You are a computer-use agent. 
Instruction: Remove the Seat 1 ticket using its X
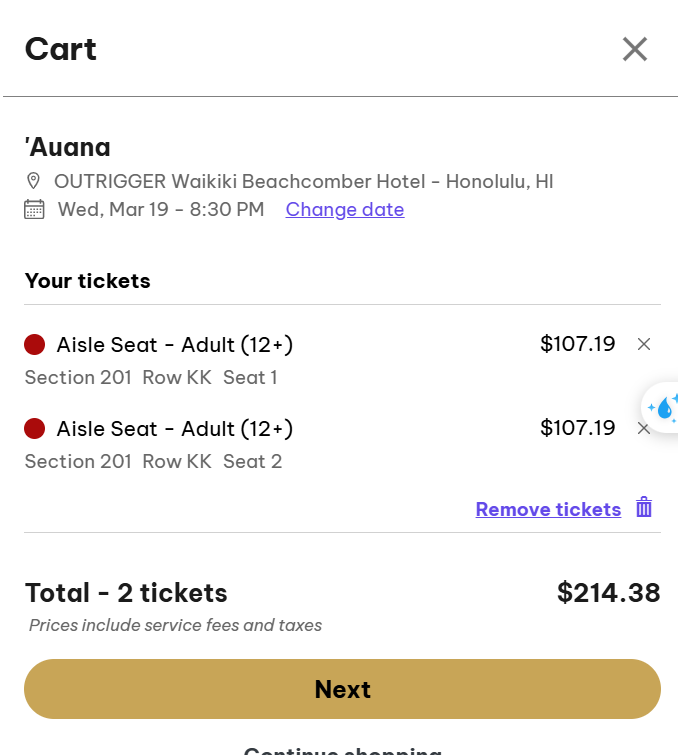click(644, 344)
